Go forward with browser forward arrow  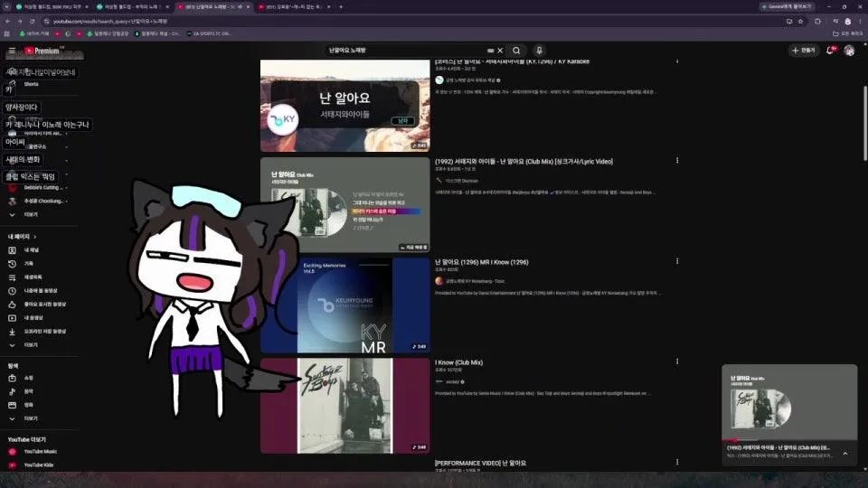click(x=20, y=21)
